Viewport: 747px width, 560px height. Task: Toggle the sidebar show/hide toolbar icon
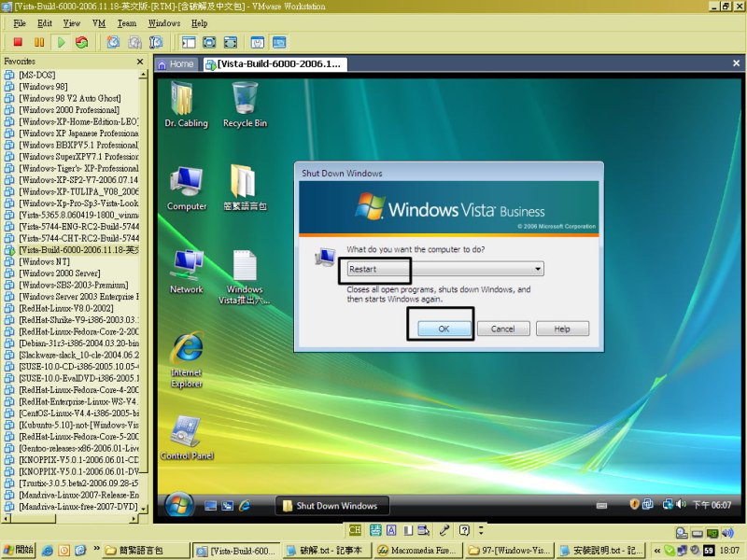tap(189, 42)
